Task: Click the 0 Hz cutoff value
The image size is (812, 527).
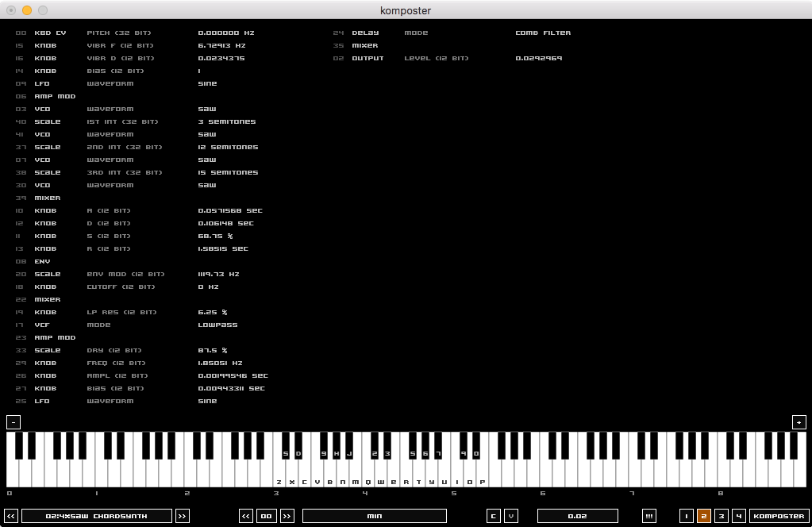Action: point(208,287)
